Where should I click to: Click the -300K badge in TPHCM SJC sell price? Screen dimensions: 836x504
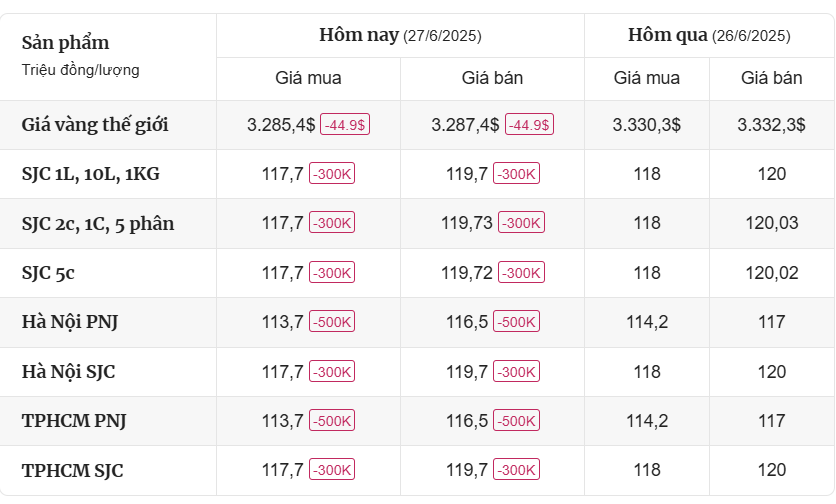point(517,470)
